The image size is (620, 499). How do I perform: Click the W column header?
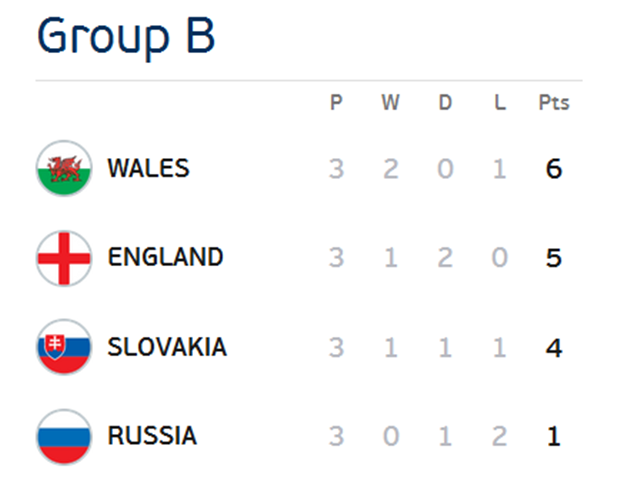(390, 102)
